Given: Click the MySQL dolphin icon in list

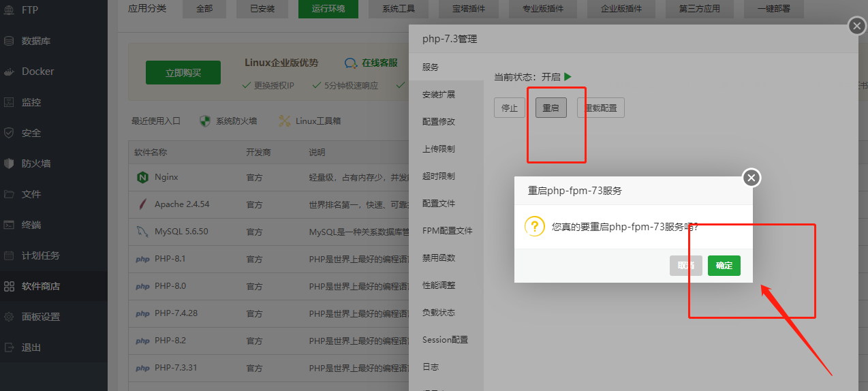Looking at the screenshot, I should [x=142, y=232].
